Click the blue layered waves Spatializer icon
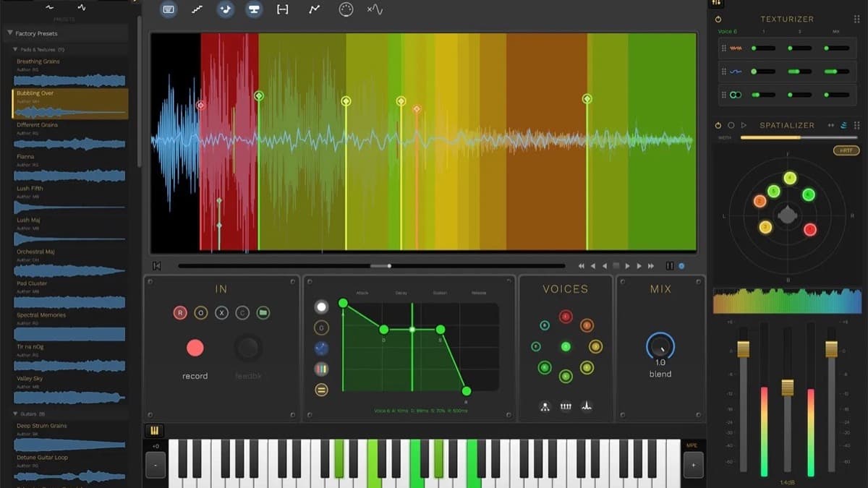Viewport: 868px width, 488px height. tap(844, 125)
